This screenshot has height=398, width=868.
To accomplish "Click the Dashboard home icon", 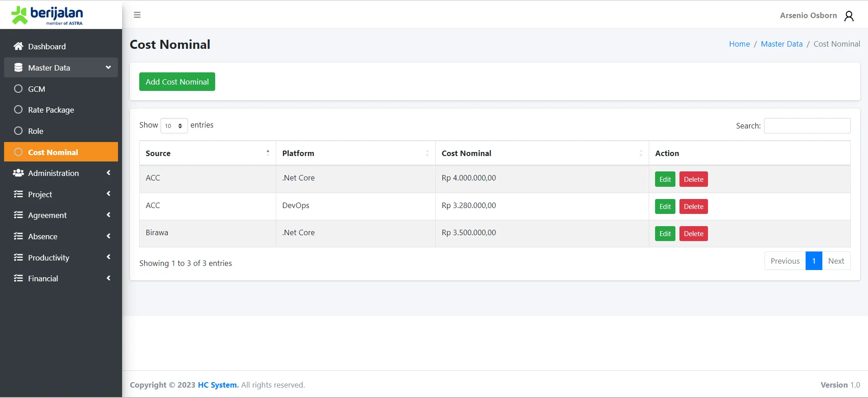I will (18, 46).
